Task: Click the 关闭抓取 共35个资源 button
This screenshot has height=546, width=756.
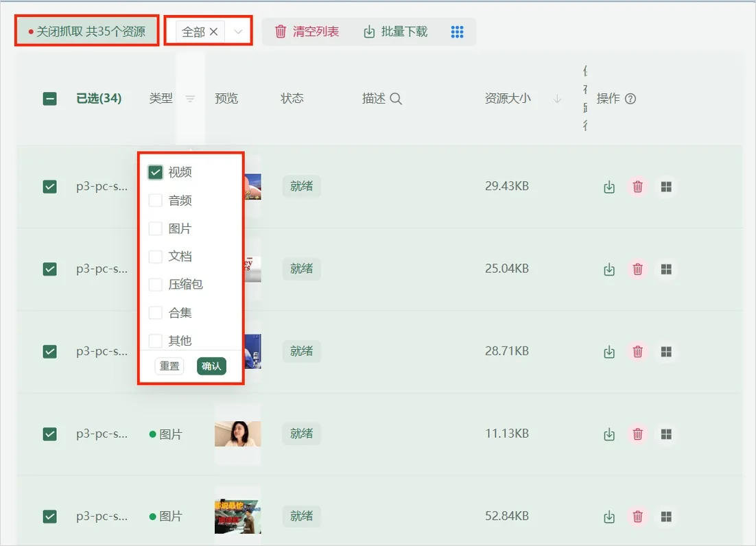Action: pos(87,32)
